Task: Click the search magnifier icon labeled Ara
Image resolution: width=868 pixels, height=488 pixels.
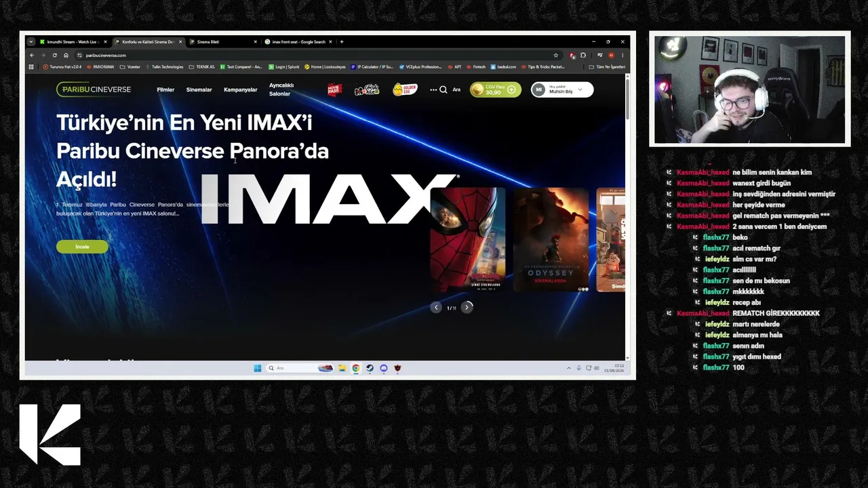Action: (443, 89)
